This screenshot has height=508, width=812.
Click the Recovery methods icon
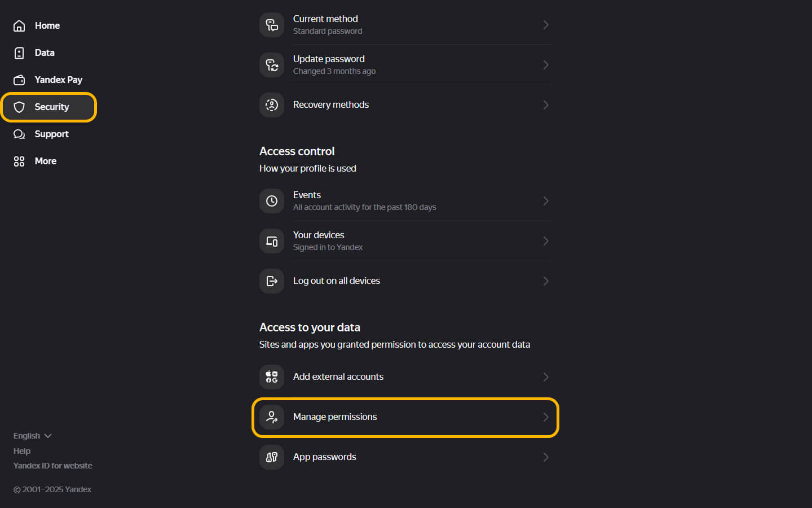coord(272,105)
